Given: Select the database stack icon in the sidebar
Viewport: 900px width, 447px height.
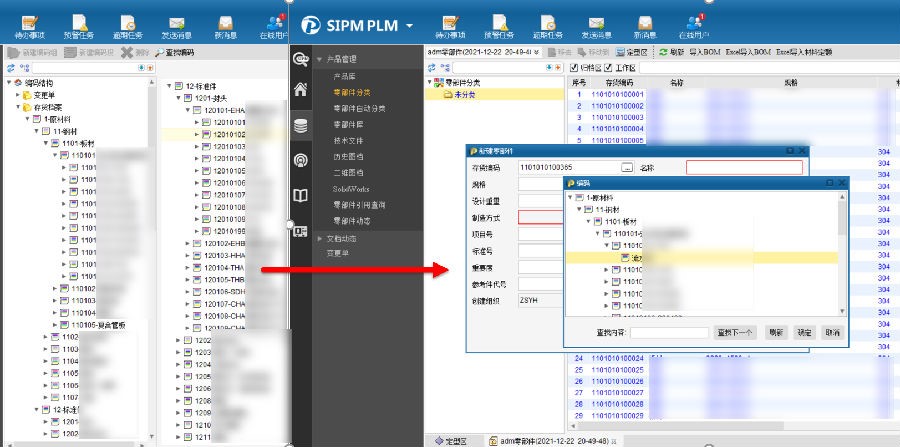Looking at the screenshot, I should click(x=300, y=126).
